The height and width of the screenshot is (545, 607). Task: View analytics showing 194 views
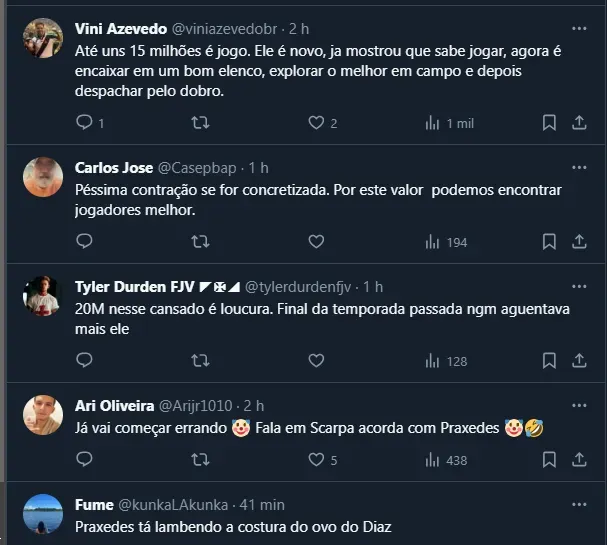[x=446, y=241]
